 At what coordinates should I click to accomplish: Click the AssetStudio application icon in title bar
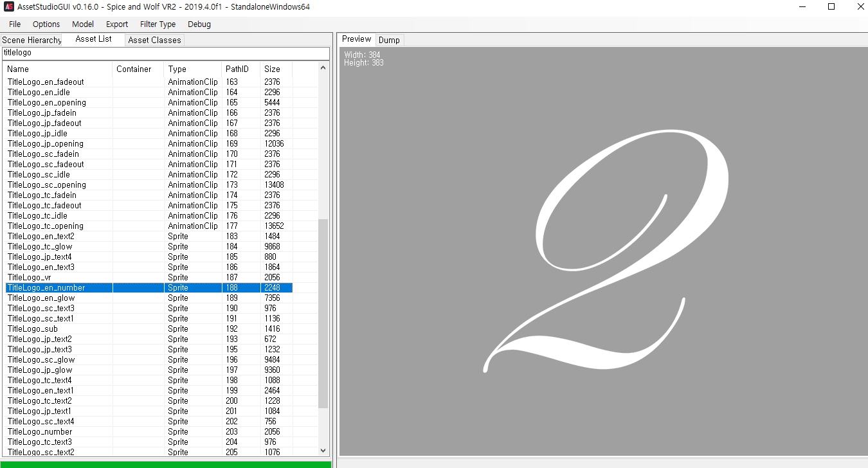click(7, 6)
